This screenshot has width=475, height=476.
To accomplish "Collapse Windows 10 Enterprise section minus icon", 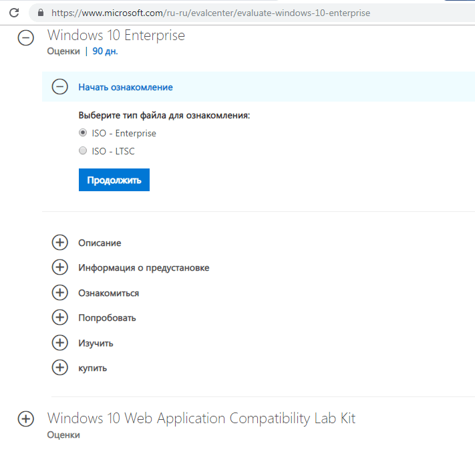I will tap(25, 38).
